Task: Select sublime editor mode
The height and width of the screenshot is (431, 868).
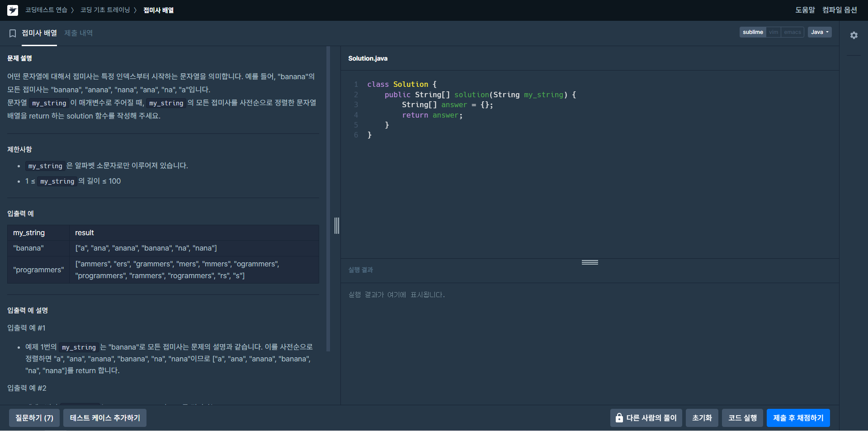Action: (x=753, y=32)
